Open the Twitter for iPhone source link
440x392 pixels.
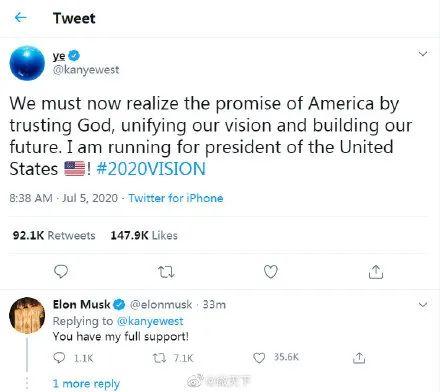176,198
